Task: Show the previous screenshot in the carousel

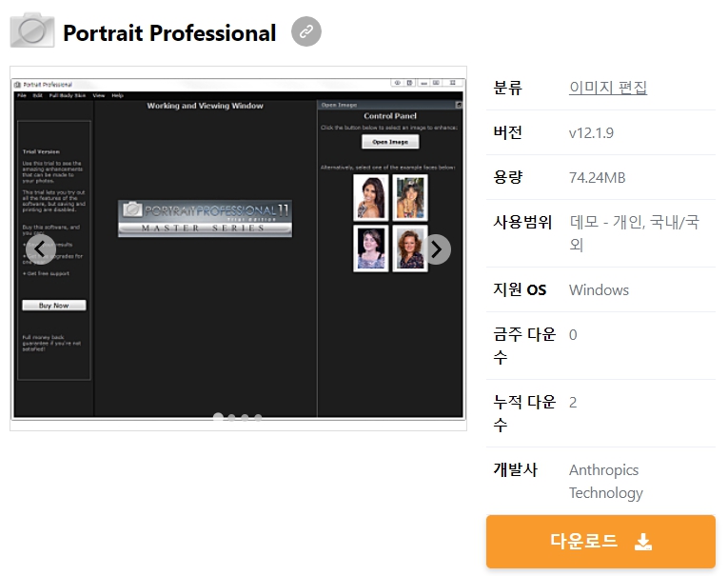Action: [x=41, y=249]
